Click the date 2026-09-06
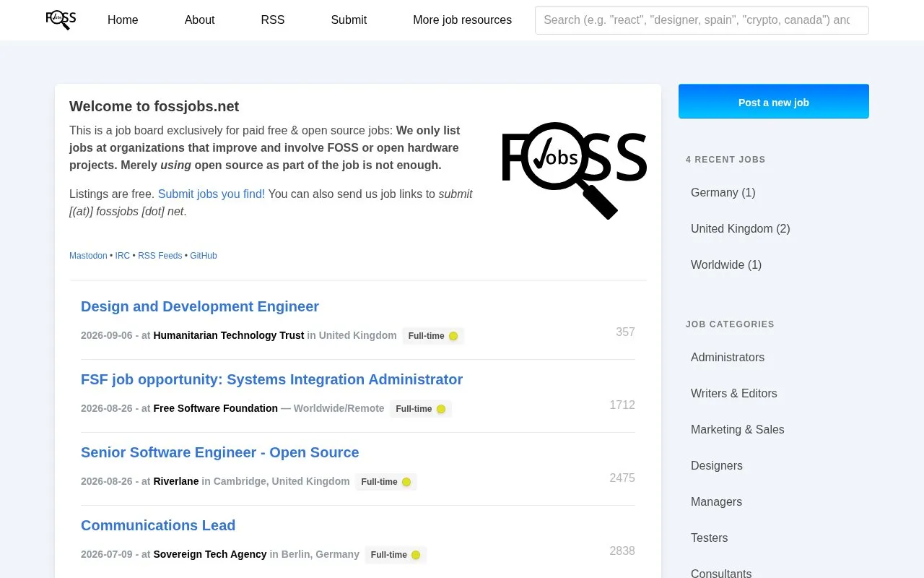Screen dimensions: 924x578 pos(107,335)
